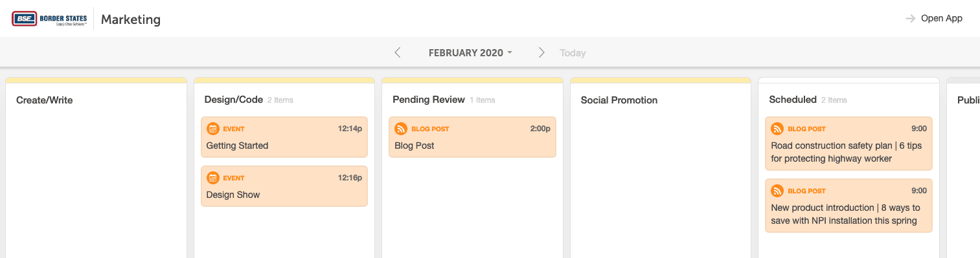Viewport: 980px width, 258px height.
Task: Open the Getting Started event card
Action: pyautogui.click(x=284, y=137)
